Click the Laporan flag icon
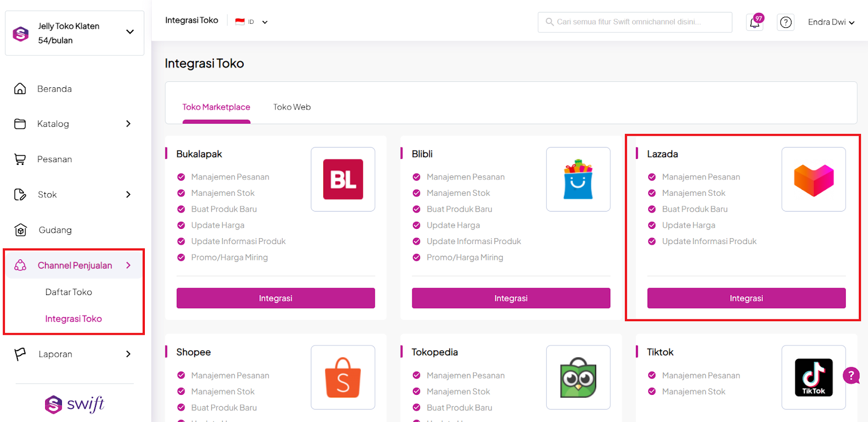This screenshot has height=422, width=868. tap(20, 354)
